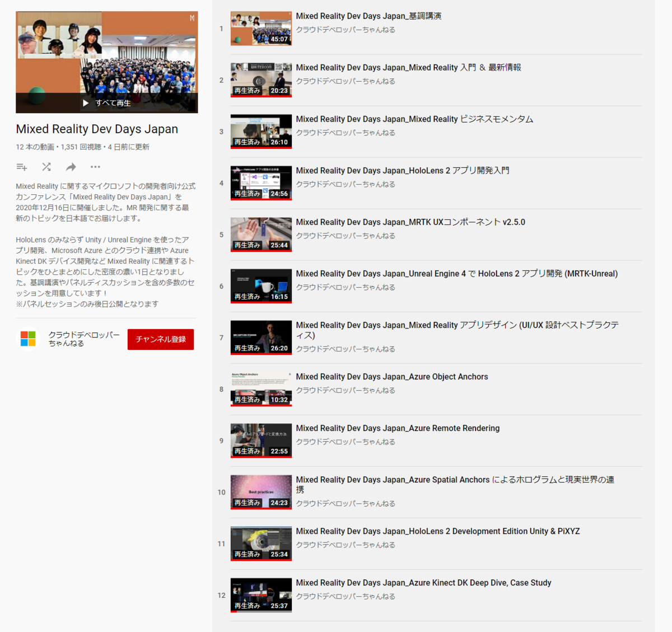
Task: Open thumbnail of video 4 with 24:56 duration
Action: [261, 183]
